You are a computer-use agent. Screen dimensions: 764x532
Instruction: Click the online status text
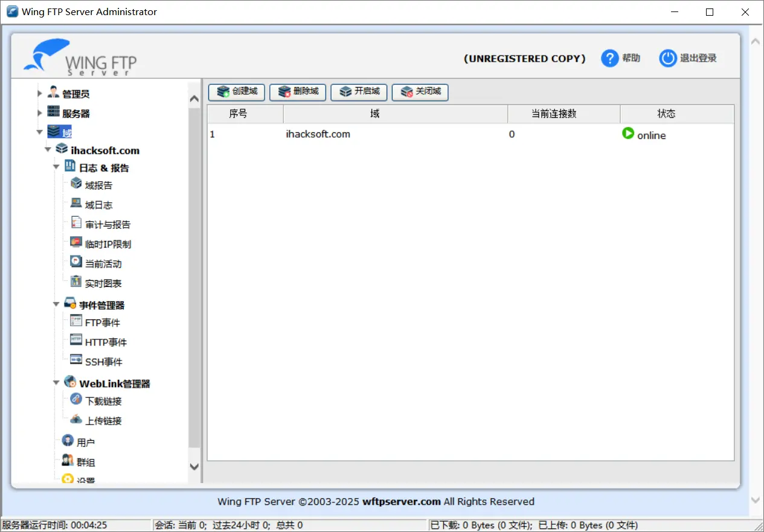(652, 135)
